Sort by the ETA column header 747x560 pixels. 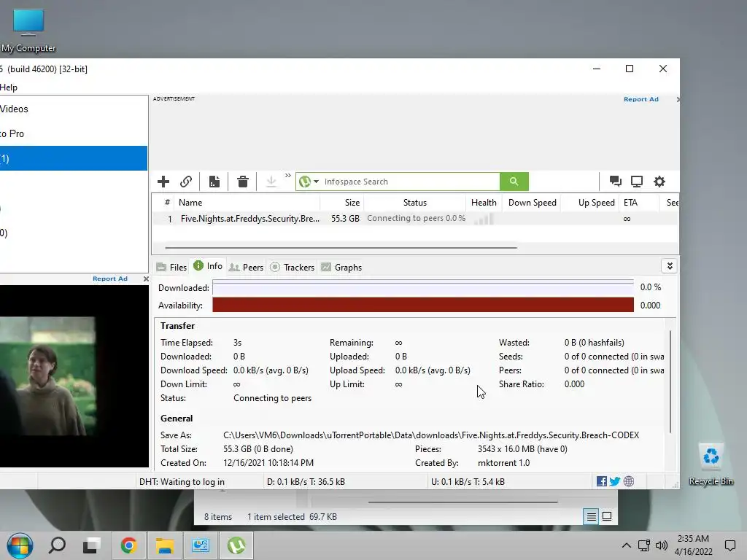pos(639,203)
